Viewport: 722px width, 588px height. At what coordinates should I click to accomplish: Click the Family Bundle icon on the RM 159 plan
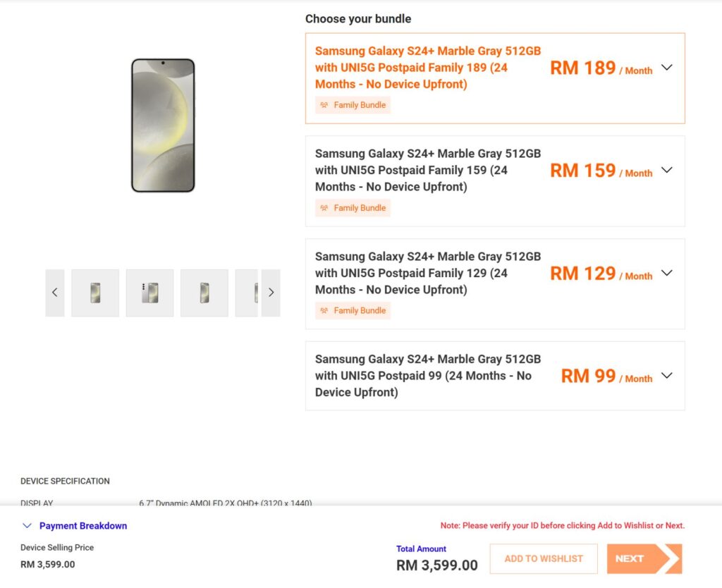pos(324,208)
